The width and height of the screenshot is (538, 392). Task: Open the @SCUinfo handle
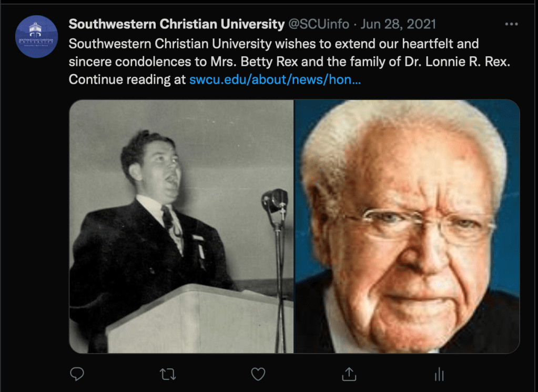[x=319, y=24]
